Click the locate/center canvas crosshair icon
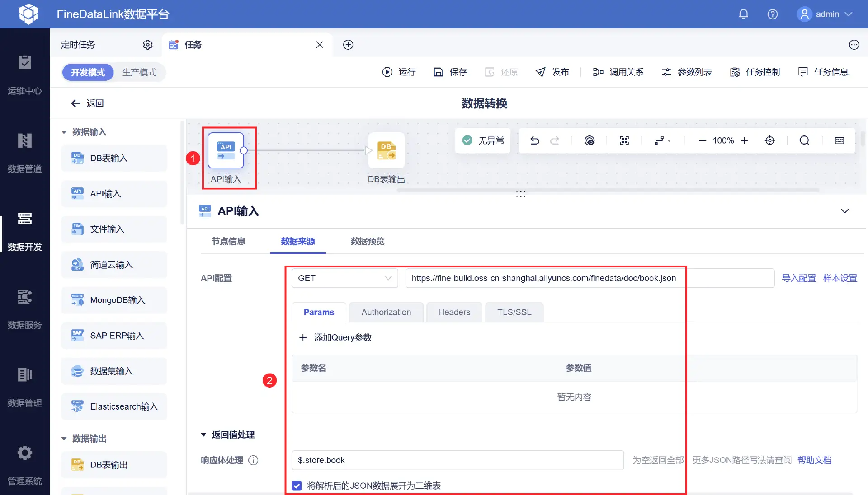 coord(769,140)
